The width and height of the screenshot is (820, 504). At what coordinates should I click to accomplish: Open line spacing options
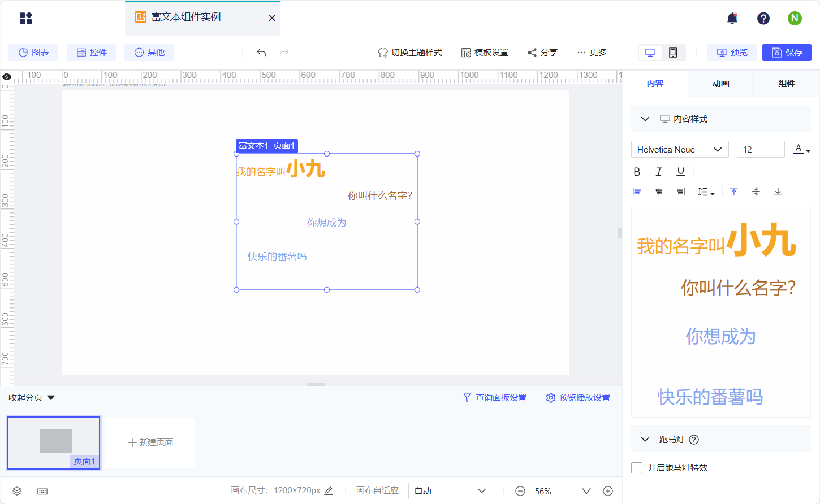click(706, 192)
